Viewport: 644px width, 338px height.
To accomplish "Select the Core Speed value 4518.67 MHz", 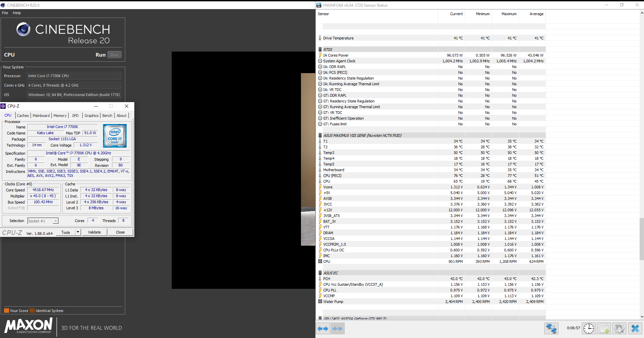I will 43,190.
